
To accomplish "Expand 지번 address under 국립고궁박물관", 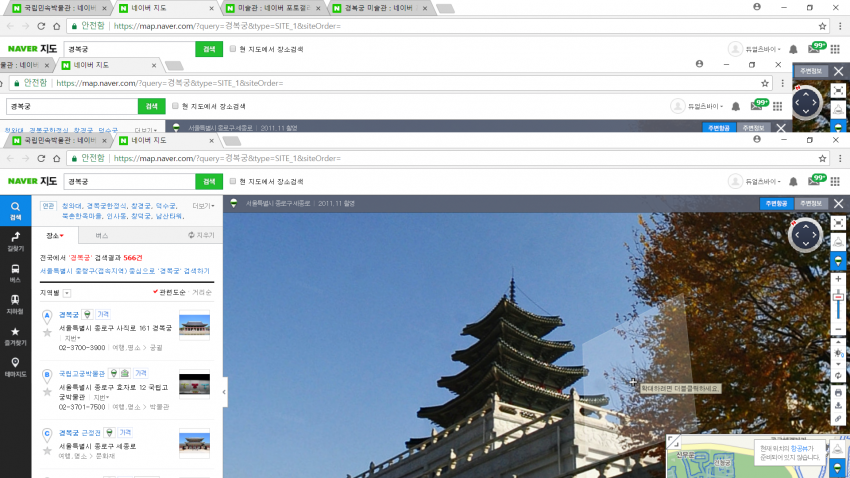I will point(101,397).
